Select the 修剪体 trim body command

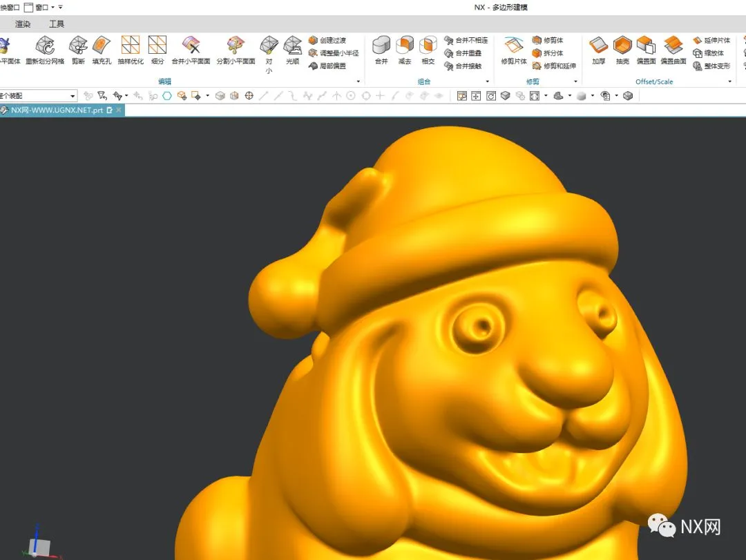pyautogui.click(x=548, y=41)
